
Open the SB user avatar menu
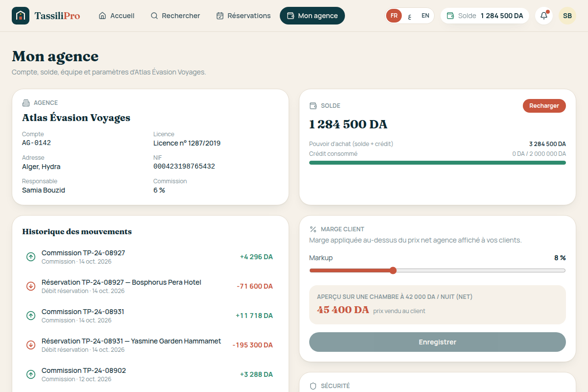(567, 16)
